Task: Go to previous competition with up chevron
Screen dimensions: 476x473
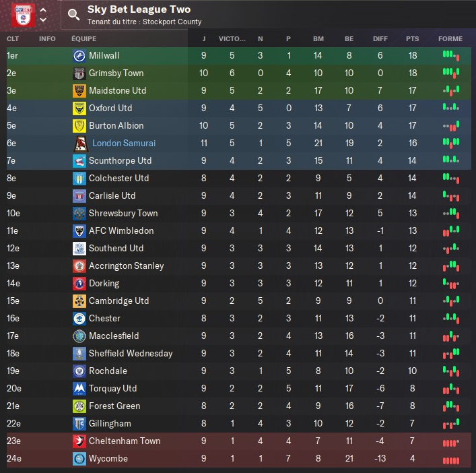Action: [43, 10]
